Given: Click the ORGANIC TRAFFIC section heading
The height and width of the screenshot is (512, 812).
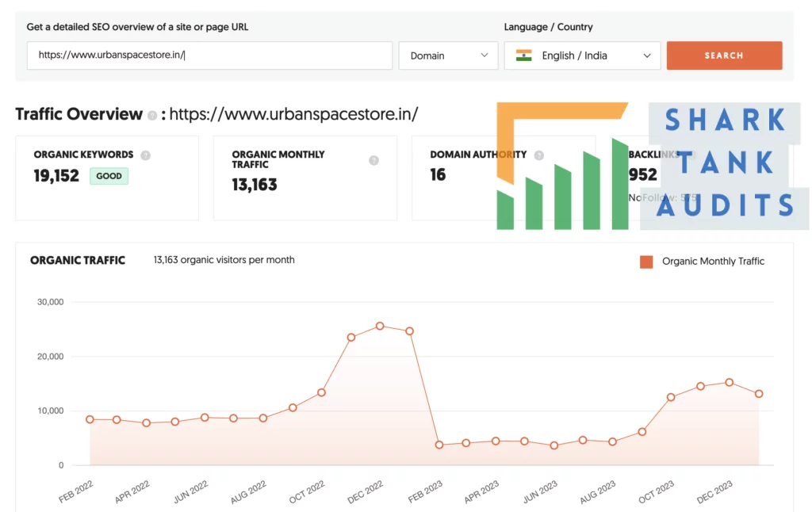Looking at the screenshot, I should (x=78, y=261).
